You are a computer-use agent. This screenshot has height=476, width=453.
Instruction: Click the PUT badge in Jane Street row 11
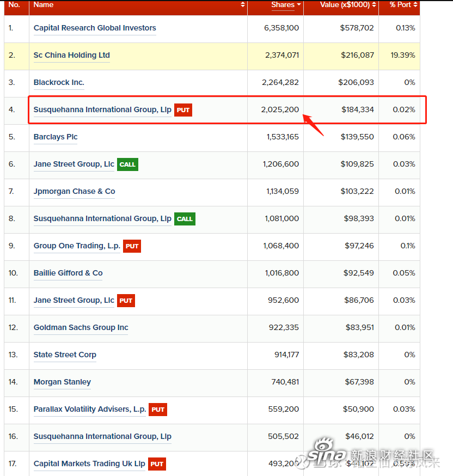tap(126, 301)
